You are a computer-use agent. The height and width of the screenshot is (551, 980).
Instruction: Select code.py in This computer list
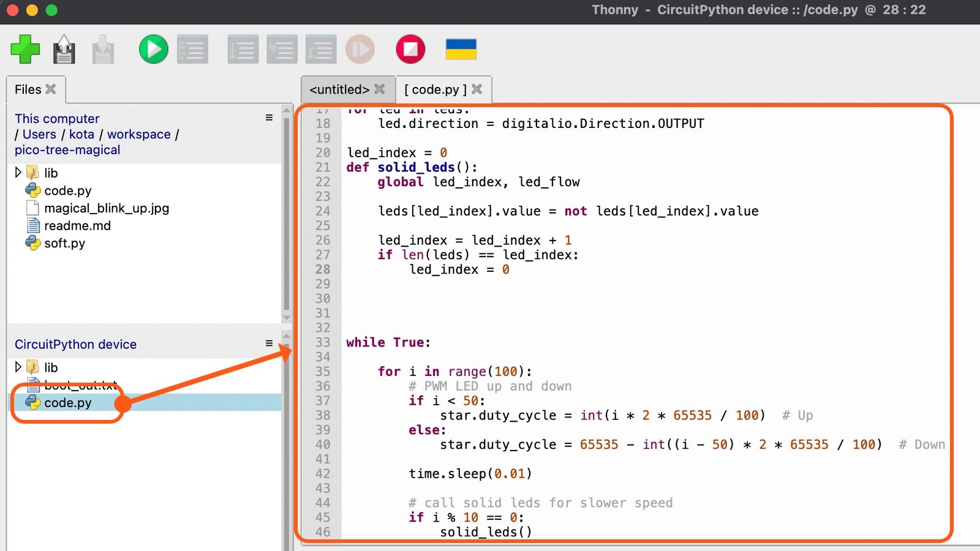click(x=67, y=190)
